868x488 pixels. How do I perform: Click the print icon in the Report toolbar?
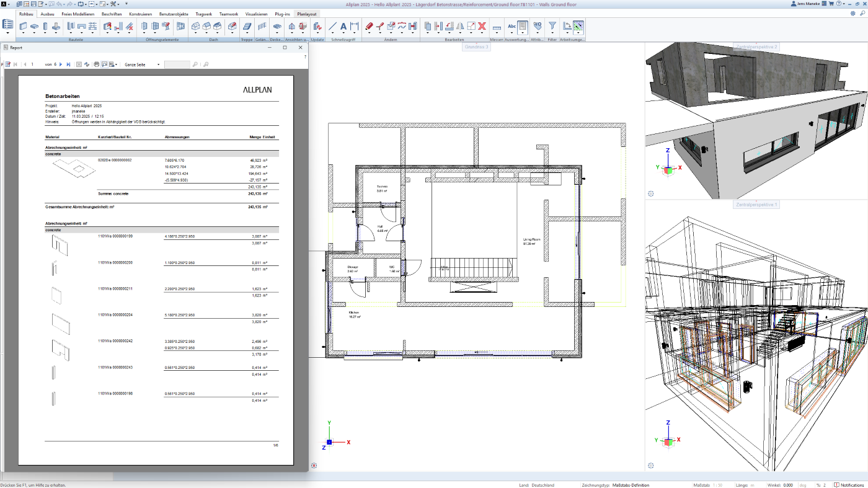[x=97, y=64]
